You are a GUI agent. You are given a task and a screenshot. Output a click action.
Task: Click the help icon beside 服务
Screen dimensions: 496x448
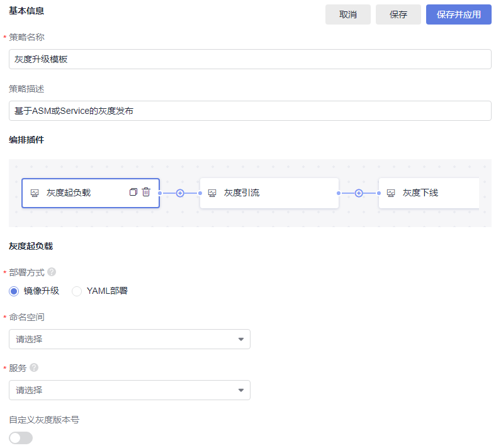click(x=34, y=367)
